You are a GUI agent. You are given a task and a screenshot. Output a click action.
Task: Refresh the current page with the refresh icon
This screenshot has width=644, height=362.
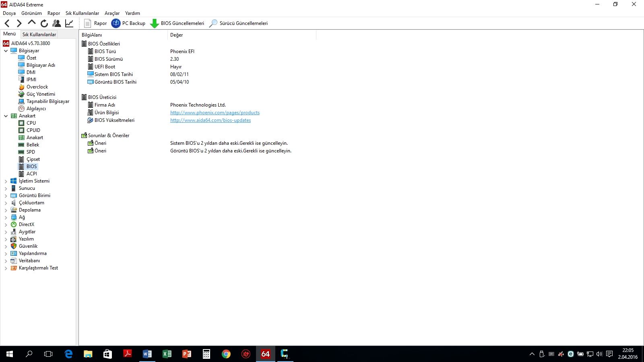(x=44, y=23)
